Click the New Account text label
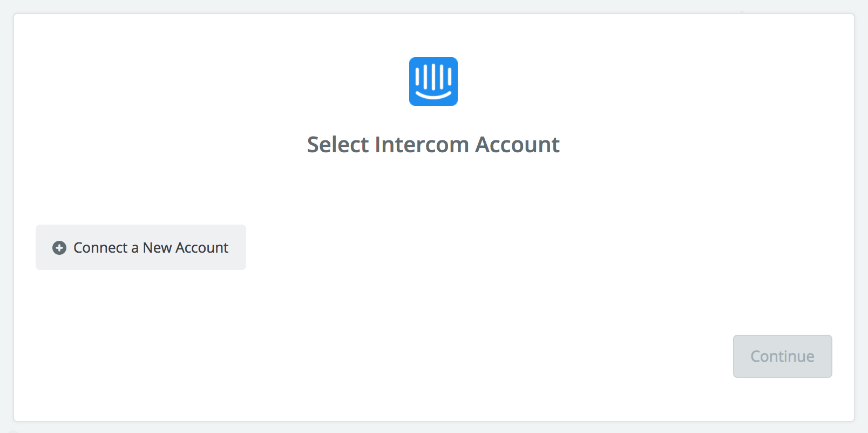Viewport: 868px width, 433px height. (x=186, y=248)
